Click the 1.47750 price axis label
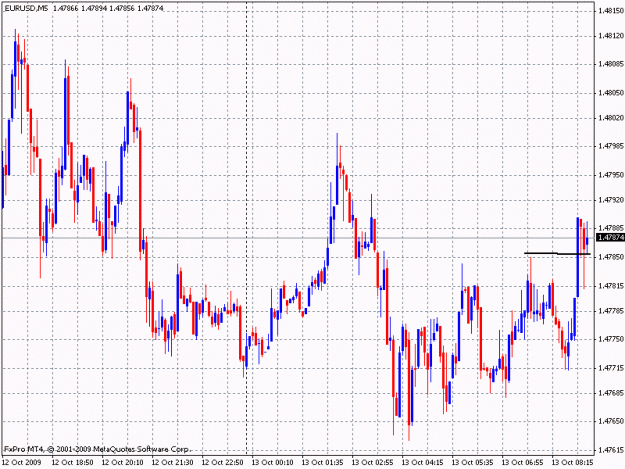The height and width of the screenshot is (469, 625). pyautogui.click(x=611, y=339)
